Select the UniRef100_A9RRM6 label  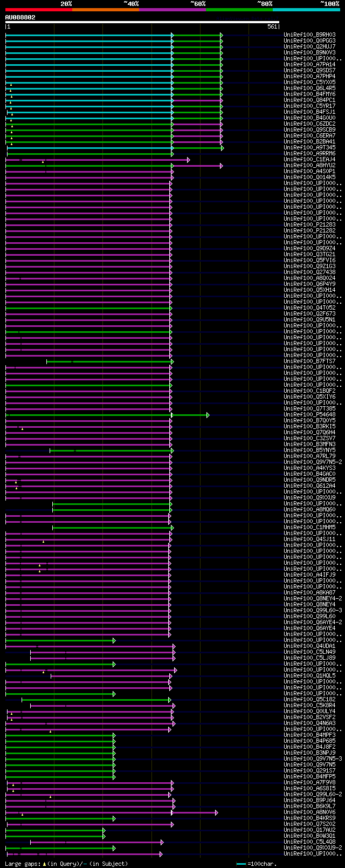point(310,153)
